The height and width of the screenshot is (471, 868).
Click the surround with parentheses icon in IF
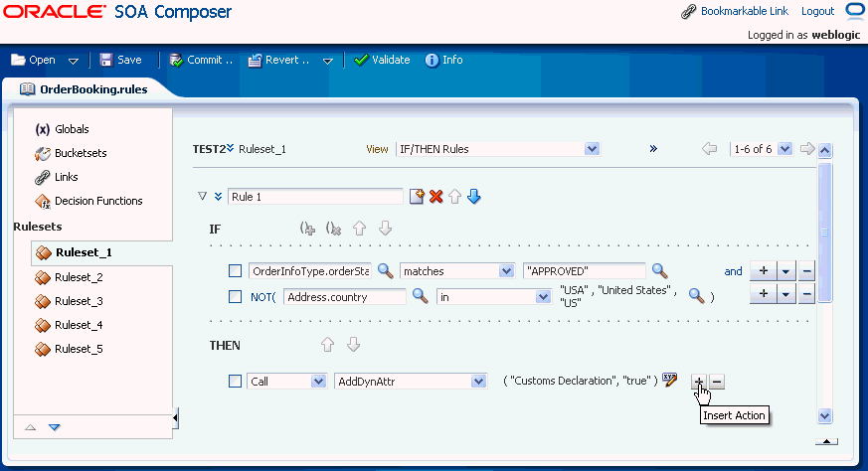pos(308,228)
